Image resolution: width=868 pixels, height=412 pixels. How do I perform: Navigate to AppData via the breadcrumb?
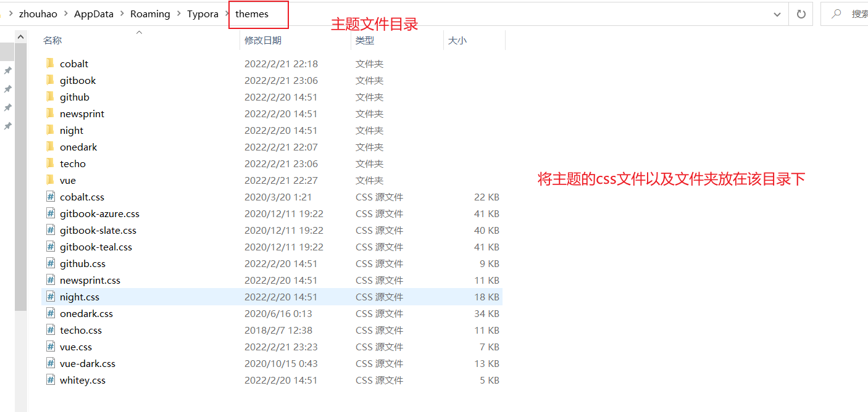tap(93, 13)
